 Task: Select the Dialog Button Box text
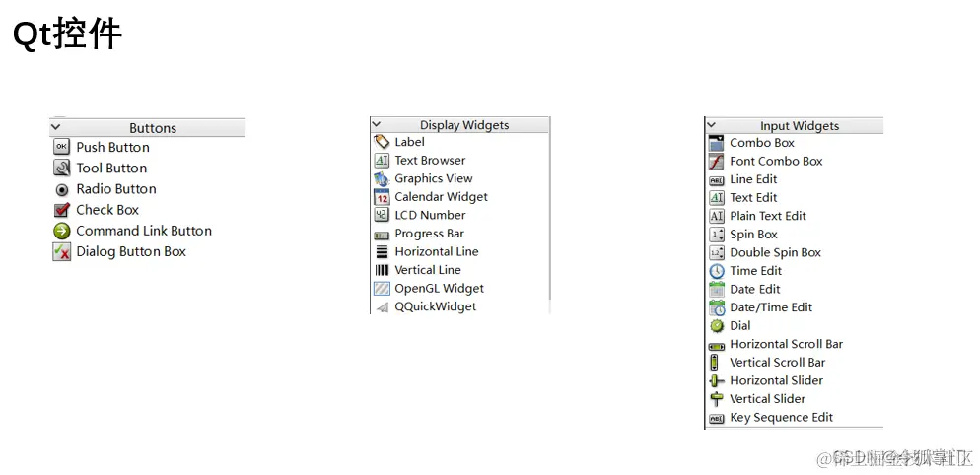point(131,252)
